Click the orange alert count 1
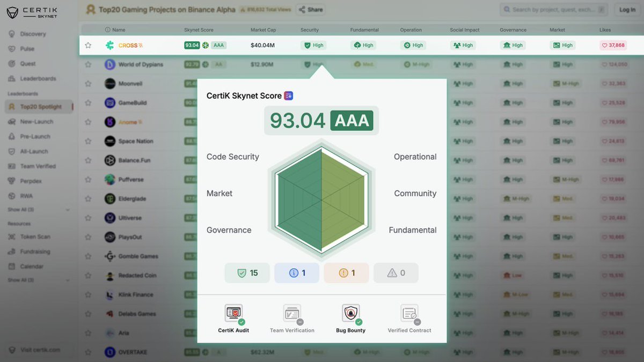This screenshot has width=644, height=362. point(346,273)
